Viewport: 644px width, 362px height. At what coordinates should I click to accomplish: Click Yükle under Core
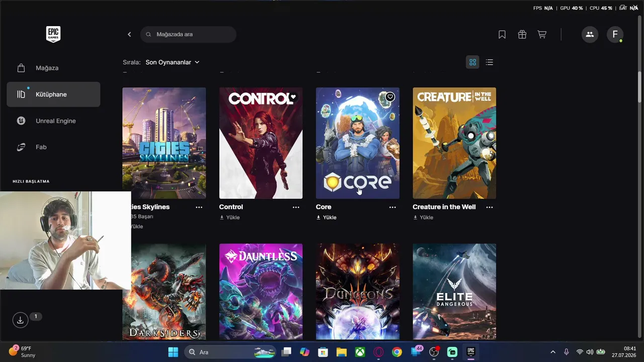click(x=327, y=218)
